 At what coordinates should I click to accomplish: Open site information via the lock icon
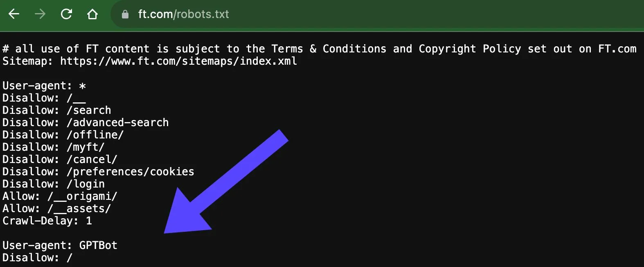tap(125, 14)
